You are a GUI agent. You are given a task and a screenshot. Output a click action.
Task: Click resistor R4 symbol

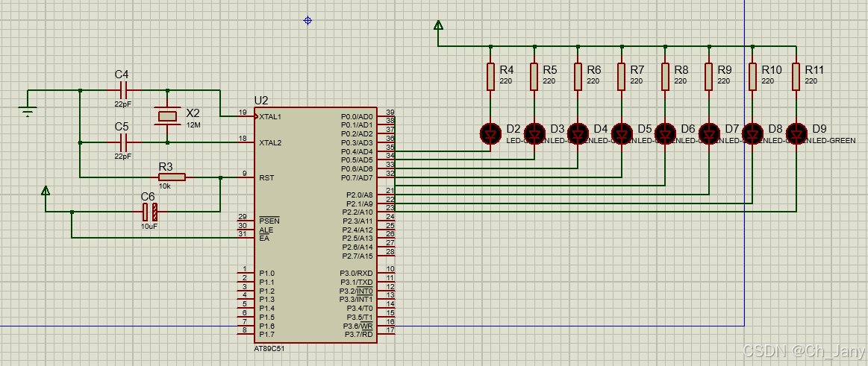[490, 76]
